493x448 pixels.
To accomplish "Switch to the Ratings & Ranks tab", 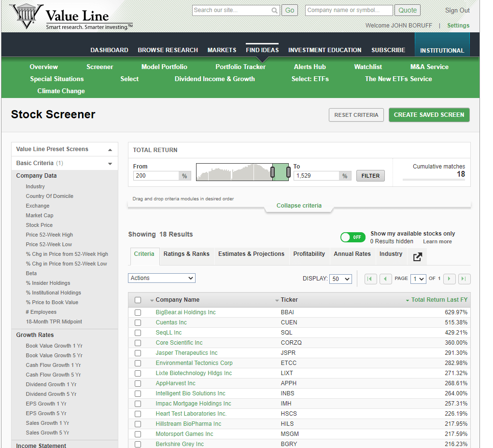I will click(x=186, y=254).
